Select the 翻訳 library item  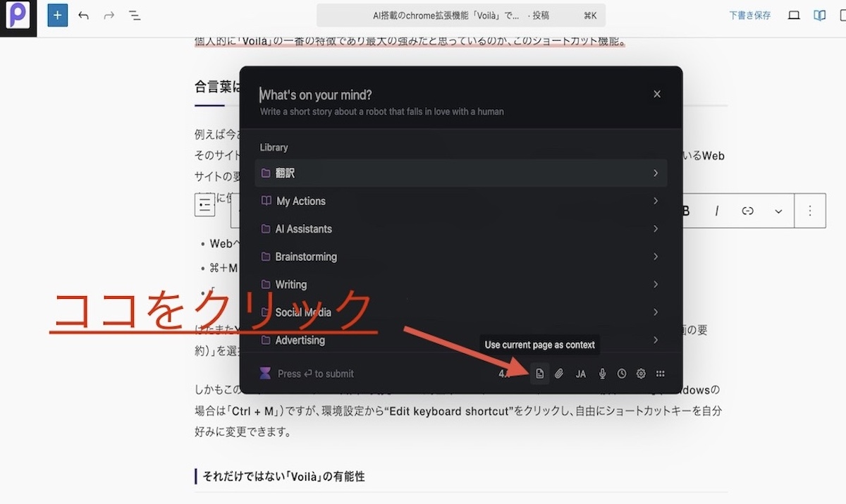tap(461, 173)
